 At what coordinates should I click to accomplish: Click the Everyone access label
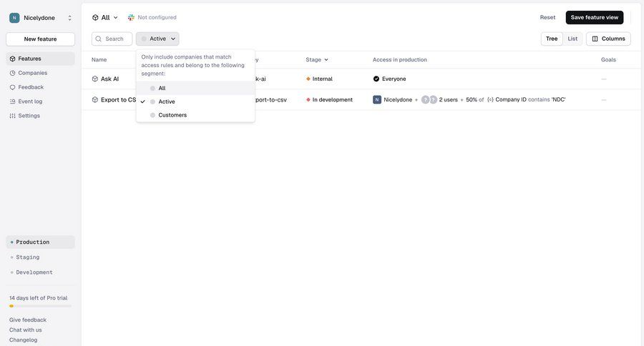click(x=394, y=79)
